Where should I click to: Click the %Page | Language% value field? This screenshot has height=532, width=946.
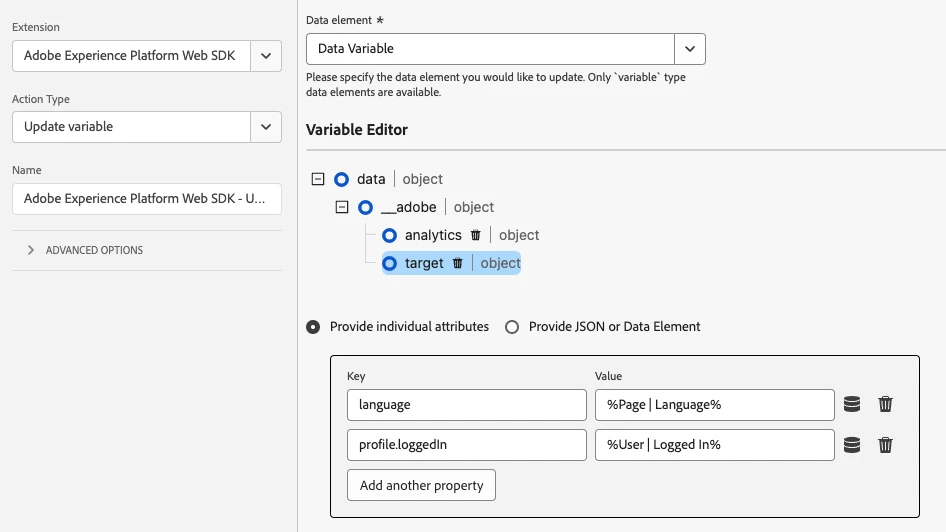[x=714, y=405]
